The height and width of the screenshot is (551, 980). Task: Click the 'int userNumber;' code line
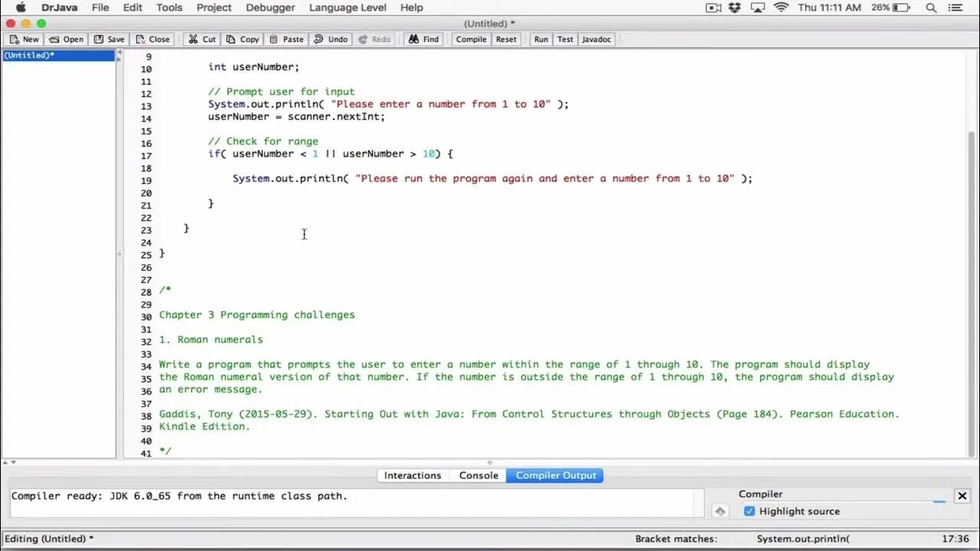[x=253, y=67]
